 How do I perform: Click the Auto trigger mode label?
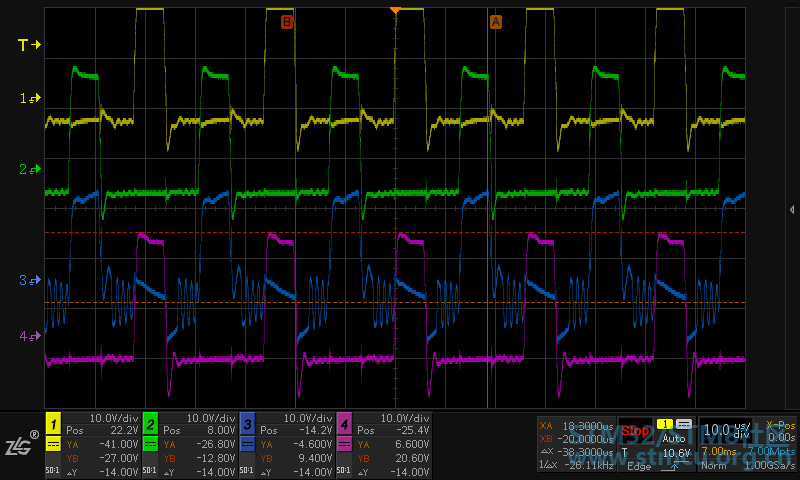point(673,439)
